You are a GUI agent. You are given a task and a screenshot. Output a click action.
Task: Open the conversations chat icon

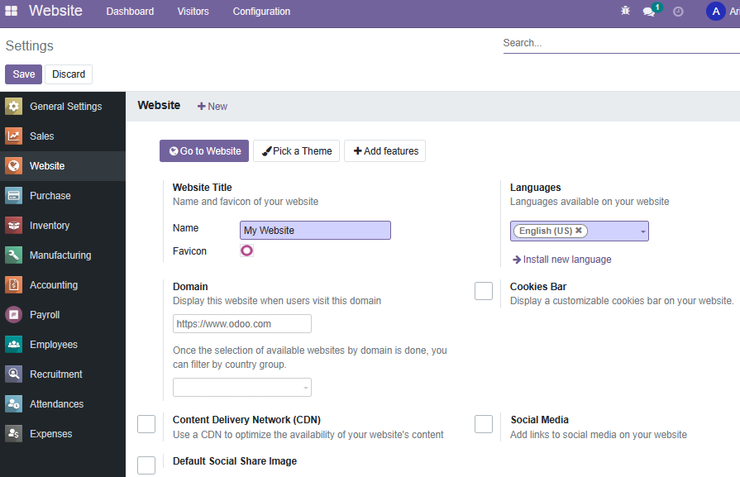[649, 11]
